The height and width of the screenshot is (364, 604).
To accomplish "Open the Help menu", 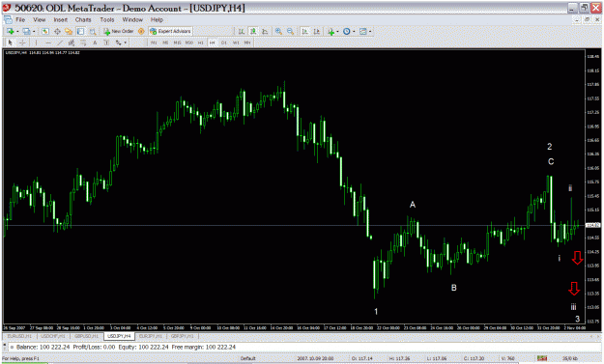I will pos(157,19).
